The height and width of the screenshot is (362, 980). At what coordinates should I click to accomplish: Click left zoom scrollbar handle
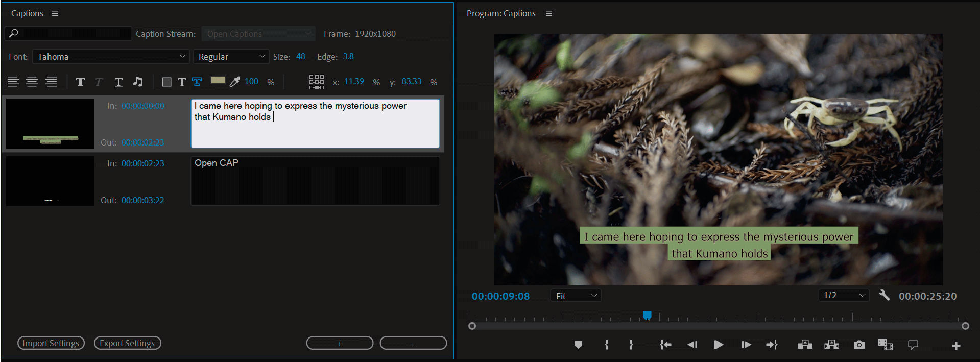click(x=472, y=326)
